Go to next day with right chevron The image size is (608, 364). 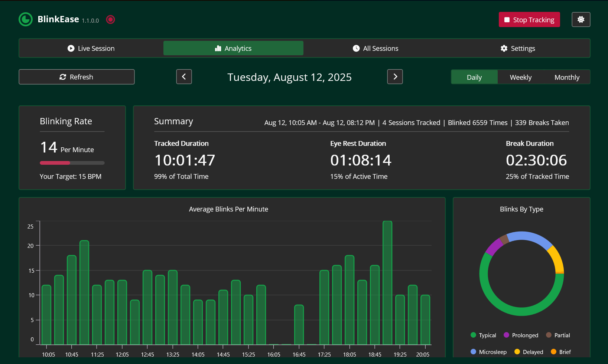tap(395, 77)
